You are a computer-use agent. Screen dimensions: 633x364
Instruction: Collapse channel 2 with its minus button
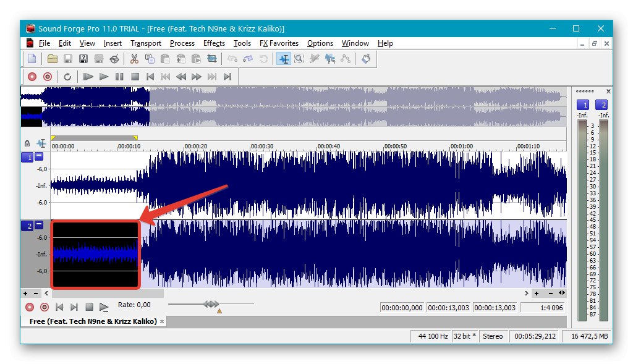(39, 226)
